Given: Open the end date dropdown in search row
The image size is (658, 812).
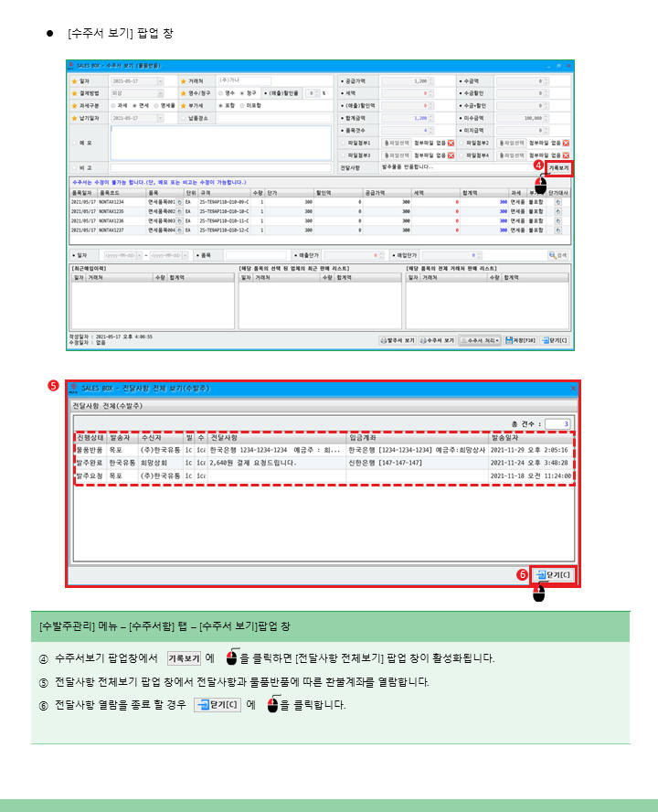Looking at the screenshot, I should [x=185, y=255].
